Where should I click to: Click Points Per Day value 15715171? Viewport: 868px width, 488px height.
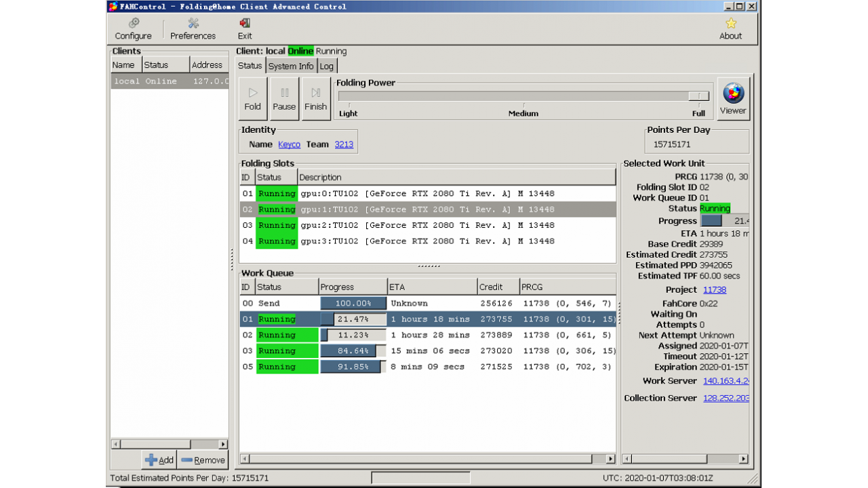pos(672,144)
